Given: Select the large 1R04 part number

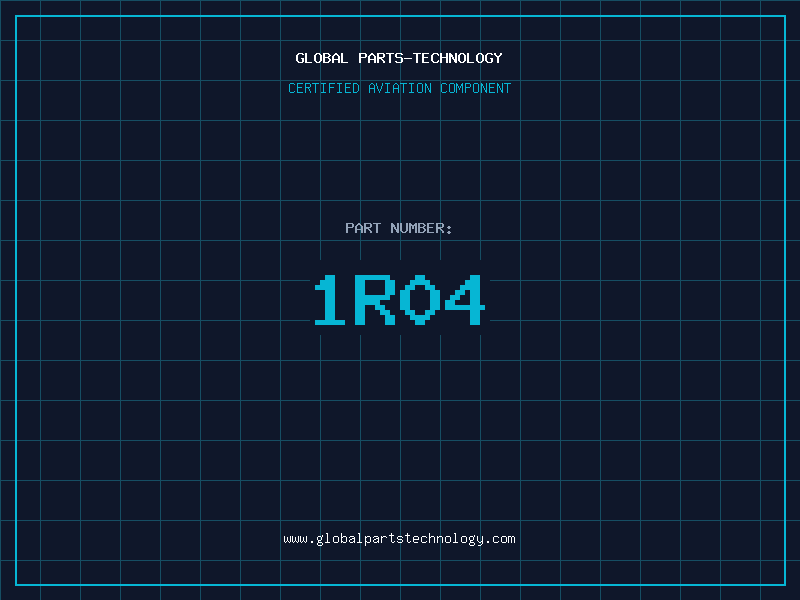Looking at the screenshot, I should tap(399, 300).
